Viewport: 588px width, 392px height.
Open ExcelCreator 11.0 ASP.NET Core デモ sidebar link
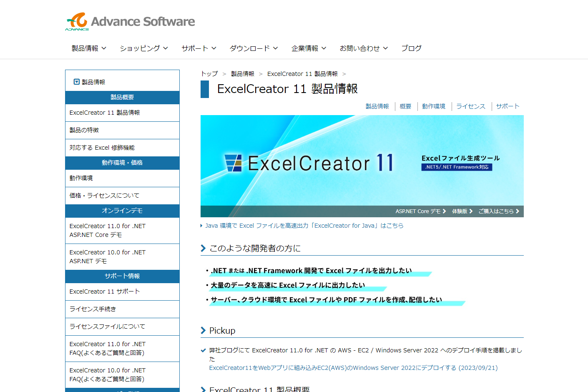[122, 230]
